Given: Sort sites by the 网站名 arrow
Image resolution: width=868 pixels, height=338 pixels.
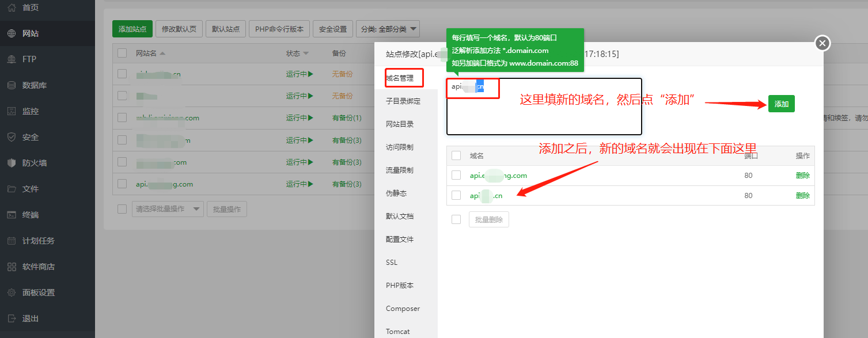Looking at the screenshot, I should tap(162, 54).
